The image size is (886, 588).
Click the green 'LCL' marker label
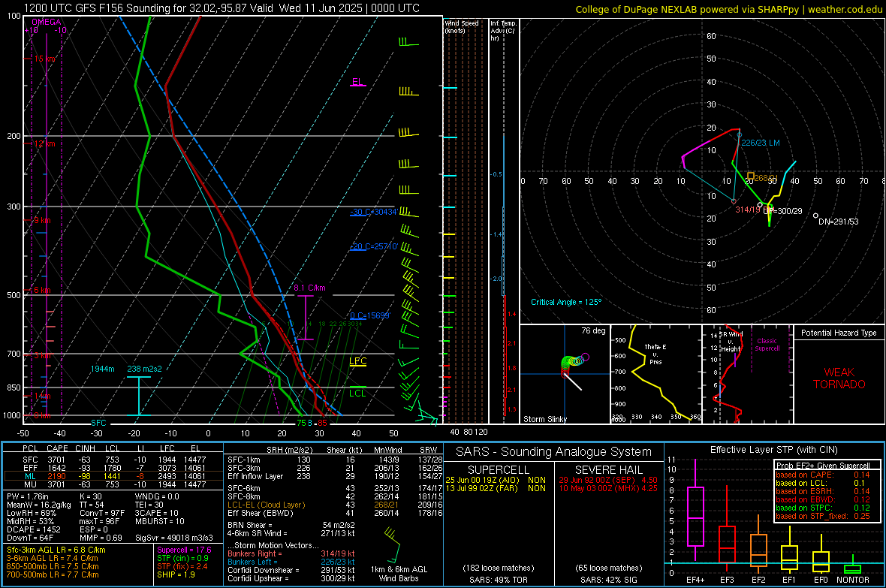point(357,394)
